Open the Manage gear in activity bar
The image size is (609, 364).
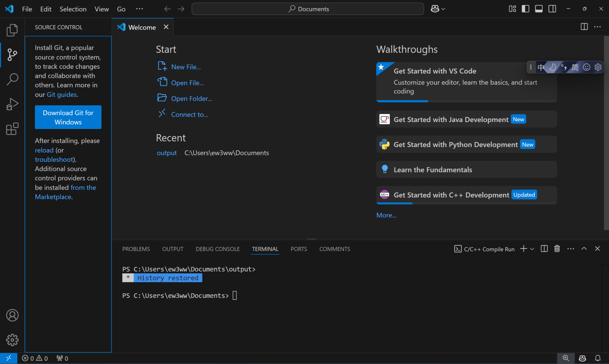[12, 340]
